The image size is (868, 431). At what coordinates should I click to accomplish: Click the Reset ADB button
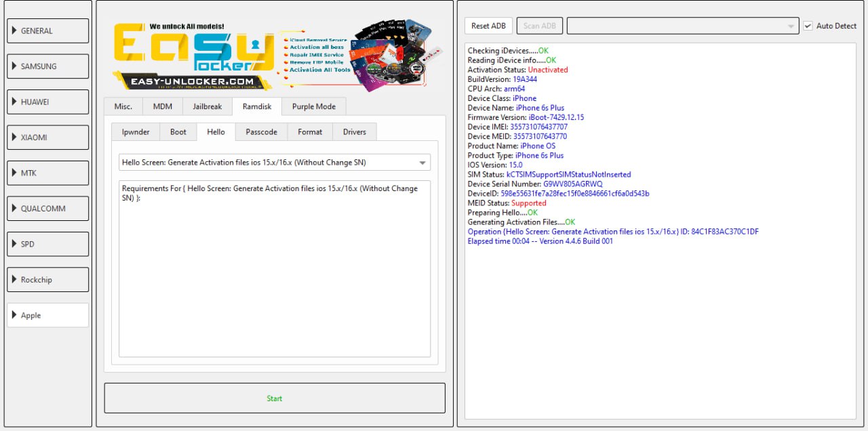pyautogui.click(x=489, y=26)
